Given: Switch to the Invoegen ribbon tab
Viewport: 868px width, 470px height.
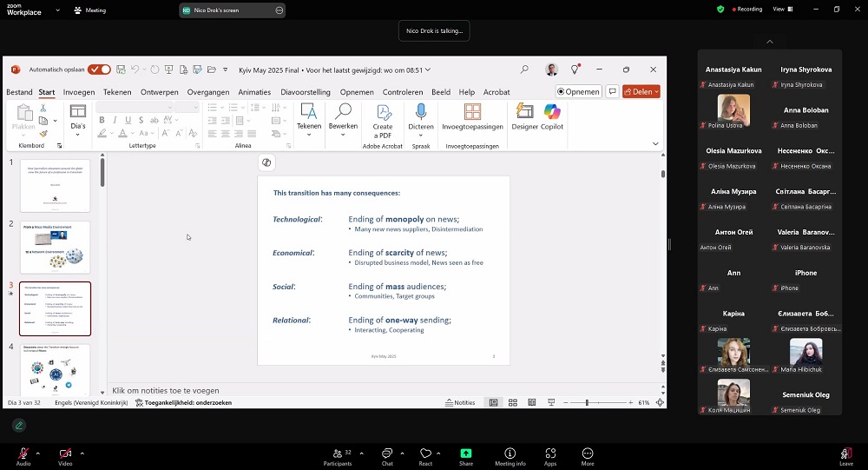Looking at the screenshot, I should (x=79, y=92).
